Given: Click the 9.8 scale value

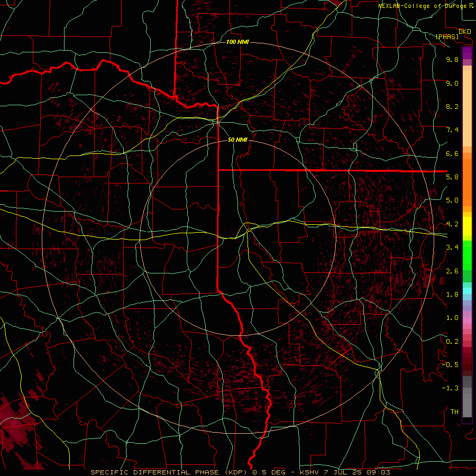Looking at the screenshot, I should pos(452,60).
